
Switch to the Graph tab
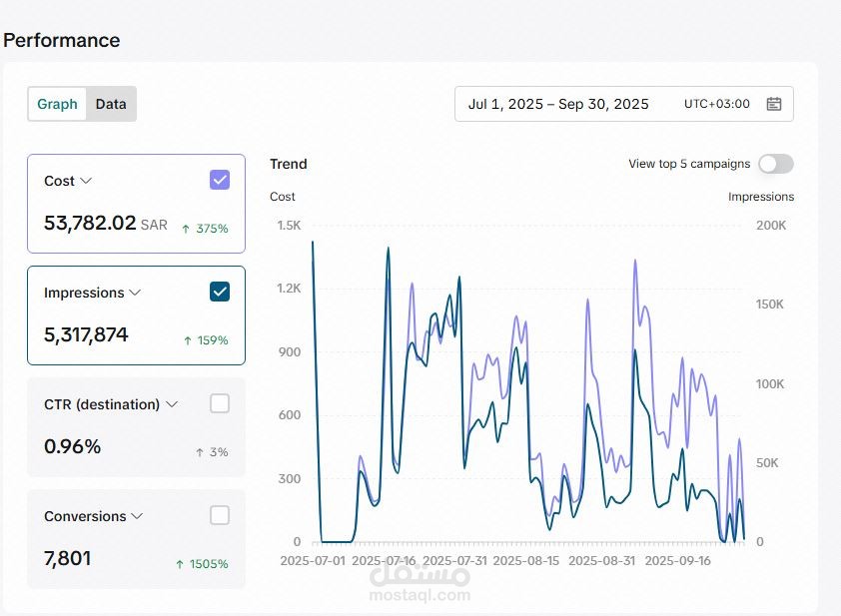(x=57, y=104)
